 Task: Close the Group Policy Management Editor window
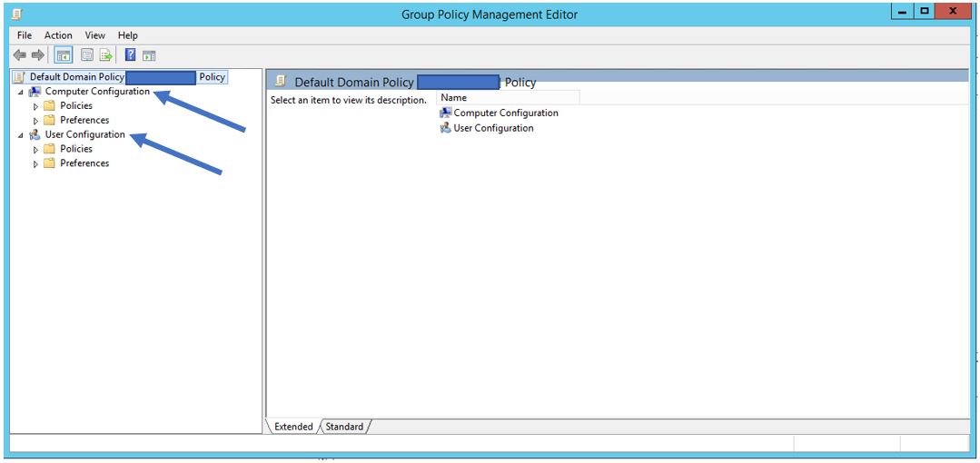click(x=953, y=12)
